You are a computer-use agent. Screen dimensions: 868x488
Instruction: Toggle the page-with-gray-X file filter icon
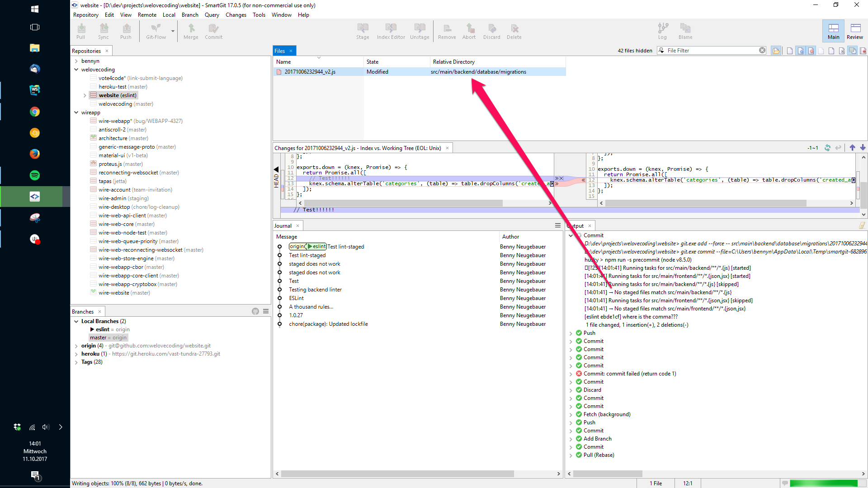842,51
